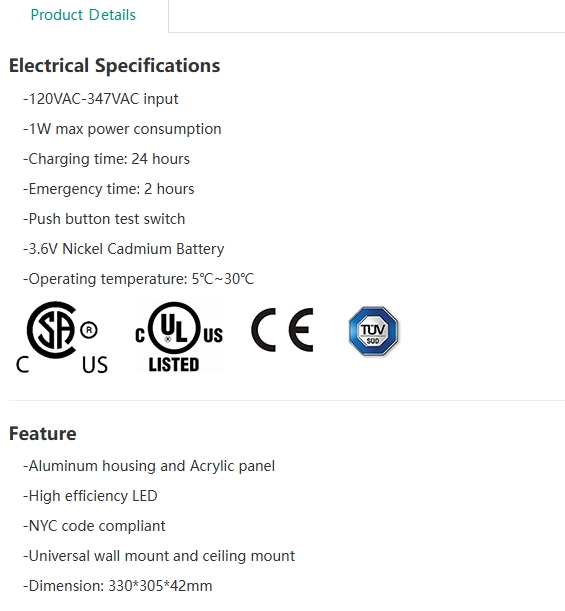Click the Aluminum housing and Acrylic panel text
The height and width of the screenshot is (611, 565).
(149, 466)
